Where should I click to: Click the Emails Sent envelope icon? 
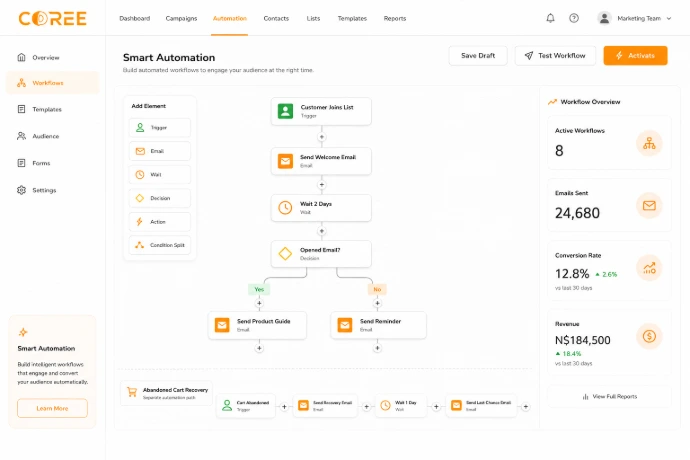tap(649, 206)
